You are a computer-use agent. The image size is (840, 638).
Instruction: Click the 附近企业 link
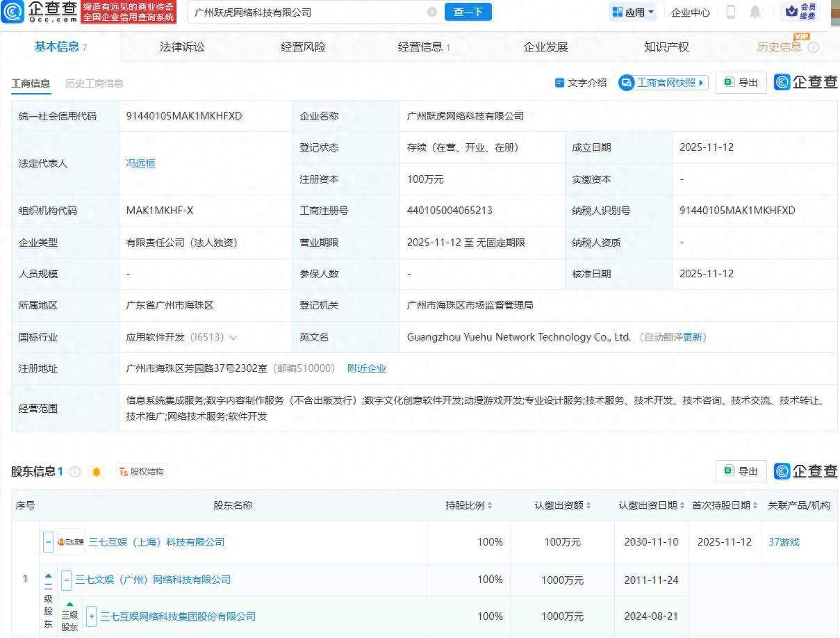pos(367,368)
